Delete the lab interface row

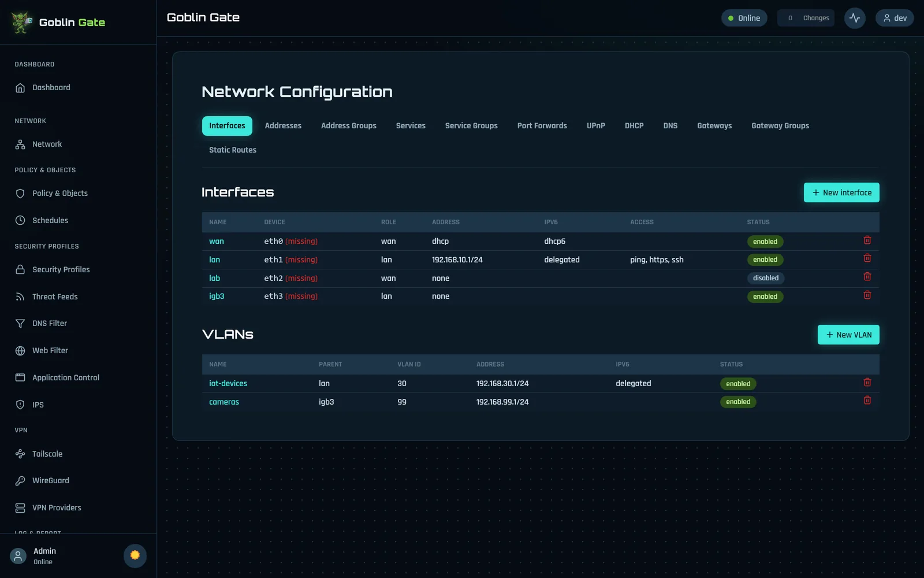(867, 277)
